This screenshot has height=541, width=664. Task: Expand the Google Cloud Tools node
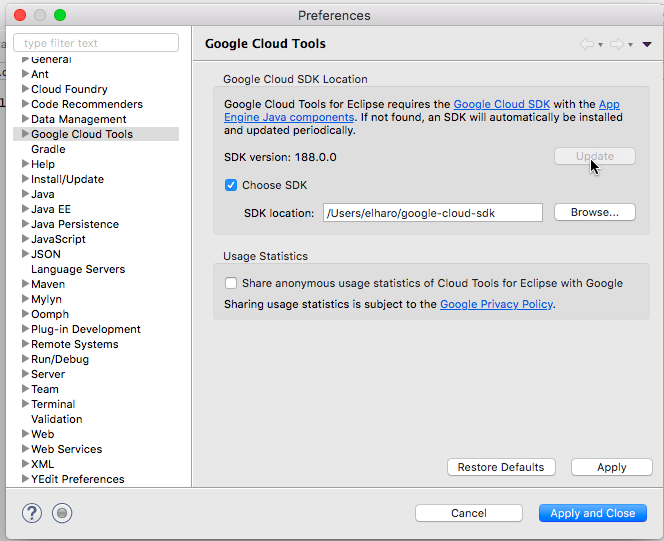[x=25, y=134]
